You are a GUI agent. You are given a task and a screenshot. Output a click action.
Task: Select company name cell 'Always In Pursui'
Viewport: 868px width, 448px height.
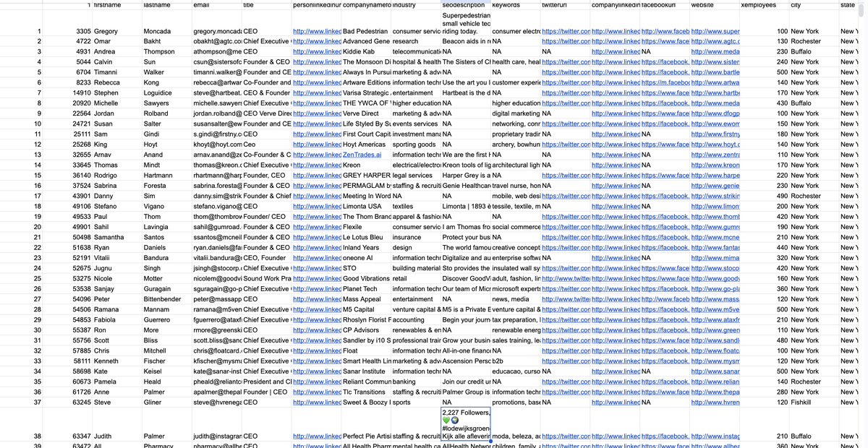pos(366,72)
